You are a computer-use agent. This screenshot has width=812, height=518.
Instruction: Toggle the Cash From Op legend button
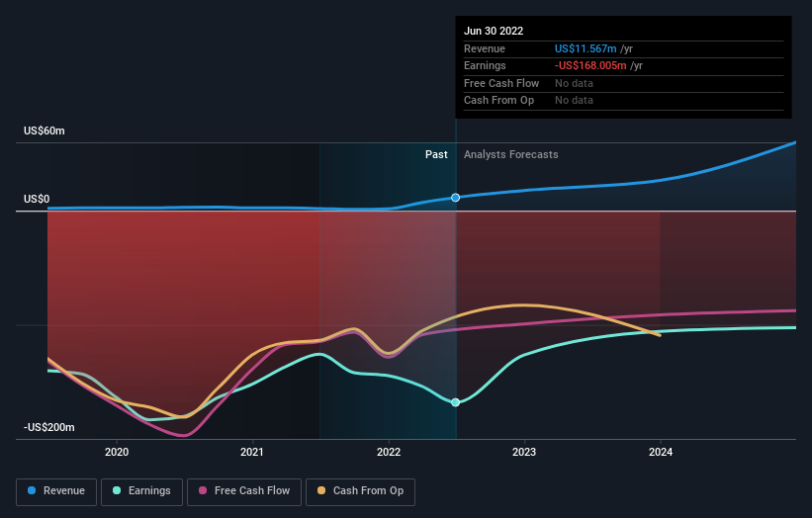click(x=360, y=491)
